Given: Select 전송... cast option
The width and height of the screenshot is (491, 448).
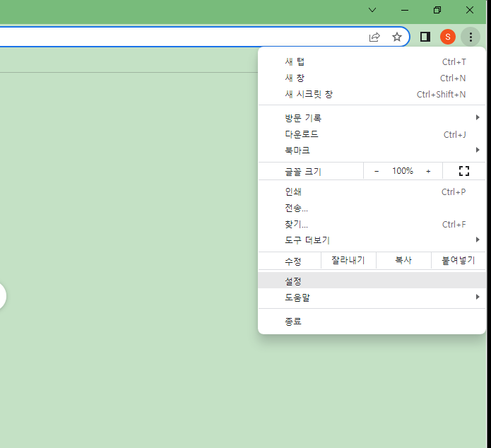Looking at the screenshot, I should pos(372,208).
